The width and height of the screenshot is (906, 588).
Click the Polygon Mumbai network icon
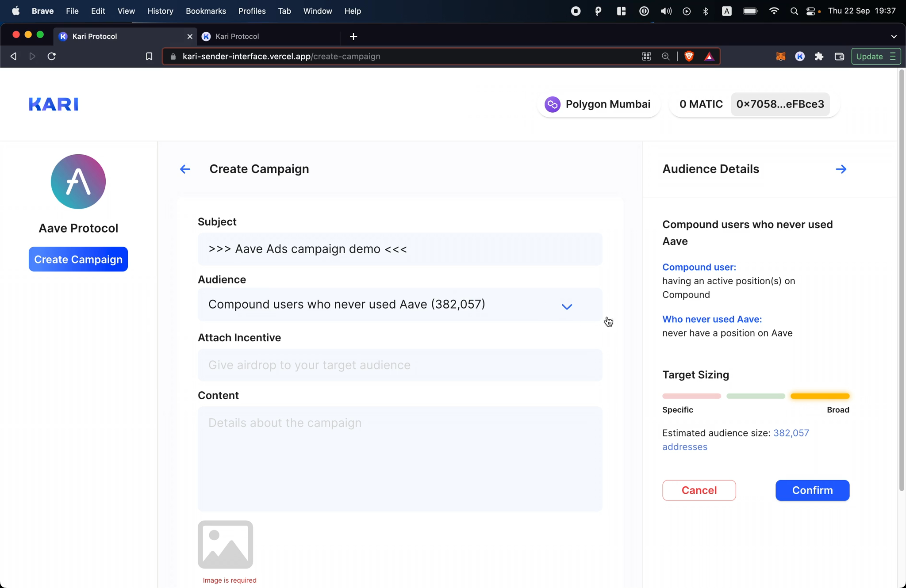coord(552,104)
